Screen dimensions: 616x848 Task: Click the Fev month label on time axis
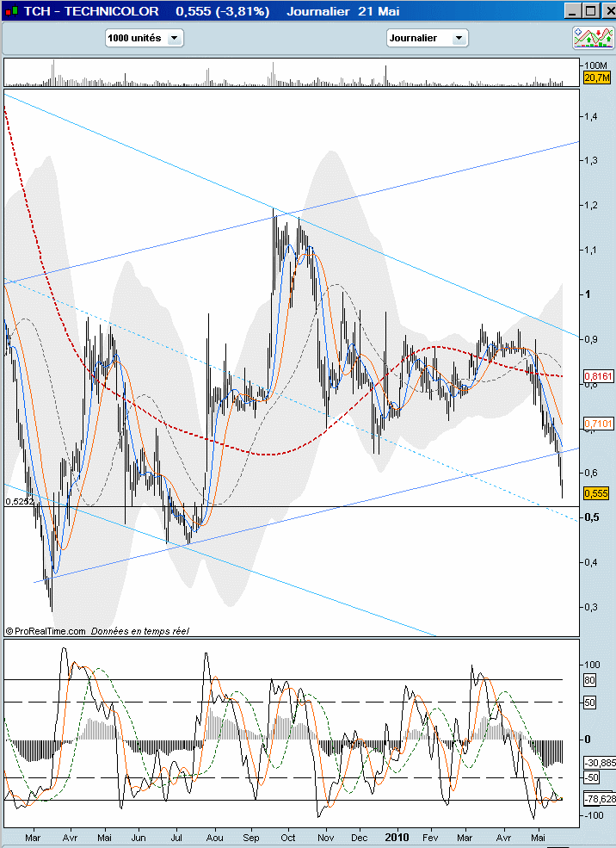pyautogui.click(x=430, y=838)
